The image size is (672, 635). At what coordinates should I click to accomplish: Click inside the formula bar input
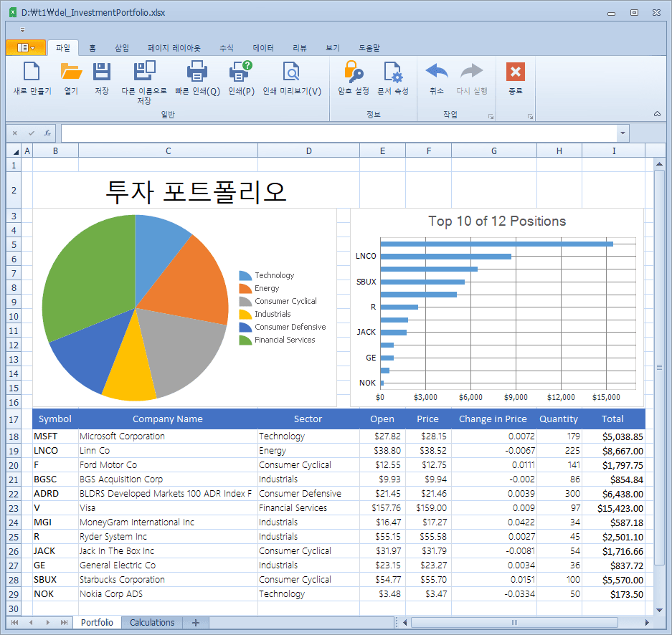[339, 133]
